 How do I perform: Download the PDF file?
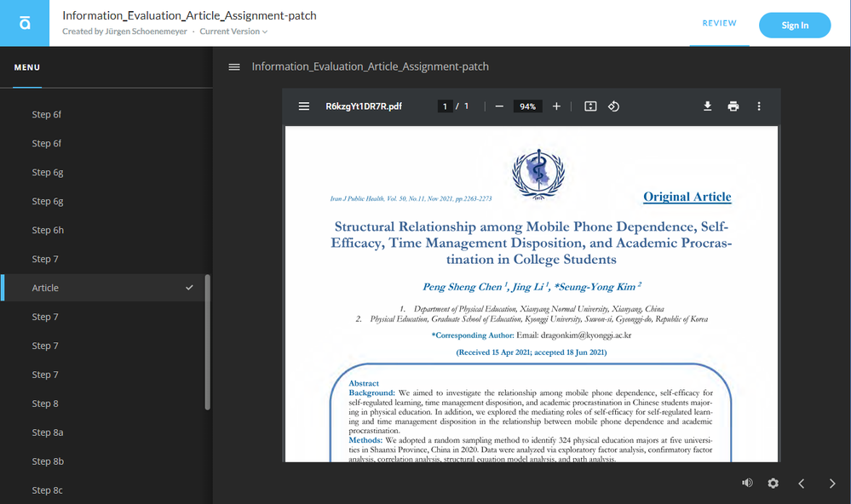tap(707, 106)
